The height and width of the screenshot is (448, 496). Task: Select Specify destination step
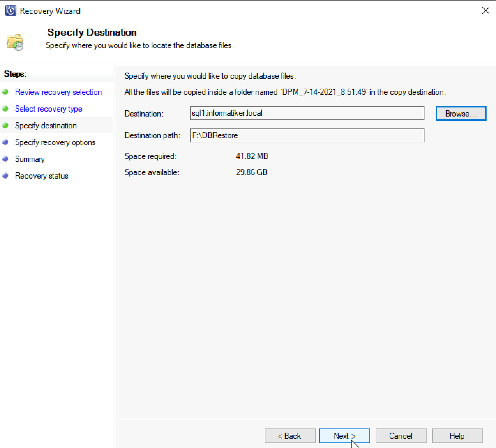click(46, 126)
